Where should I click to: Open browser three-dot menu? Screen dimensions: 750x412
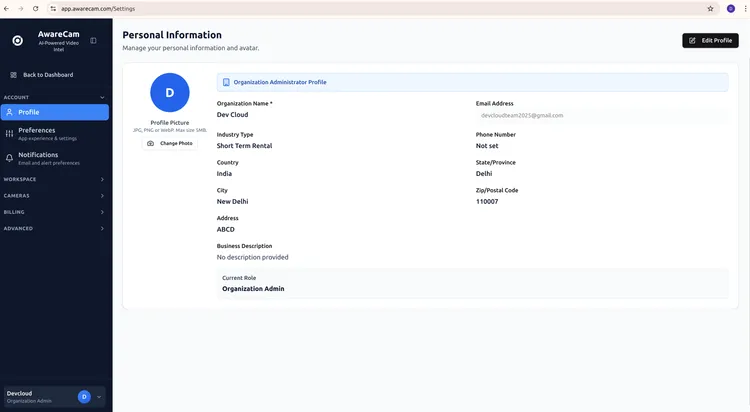(745, 9)
